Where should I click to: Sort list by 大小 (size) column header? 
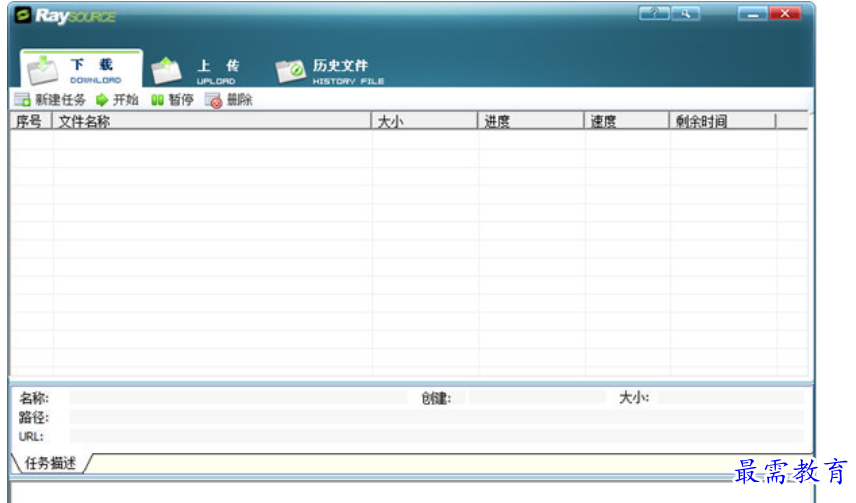[425, 121]
